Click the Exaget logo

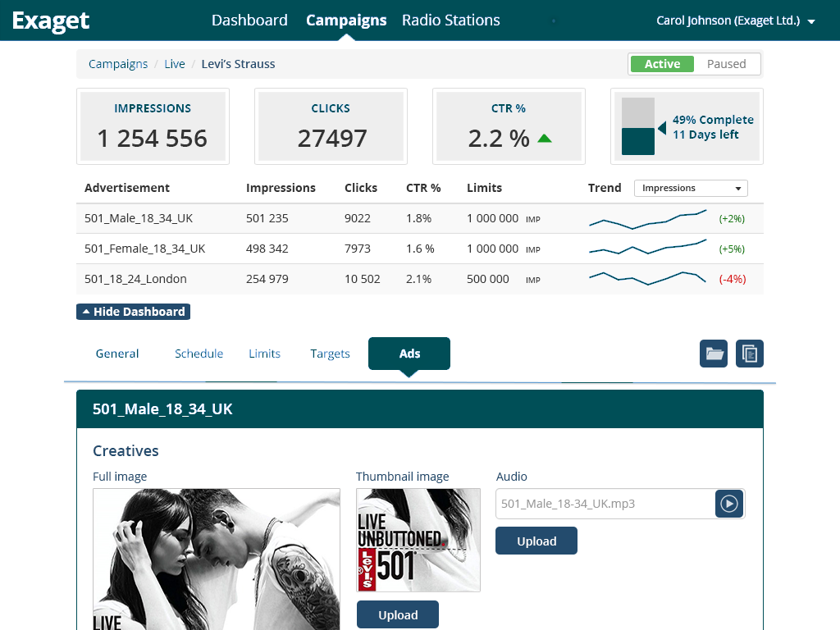tap(51, 21)
